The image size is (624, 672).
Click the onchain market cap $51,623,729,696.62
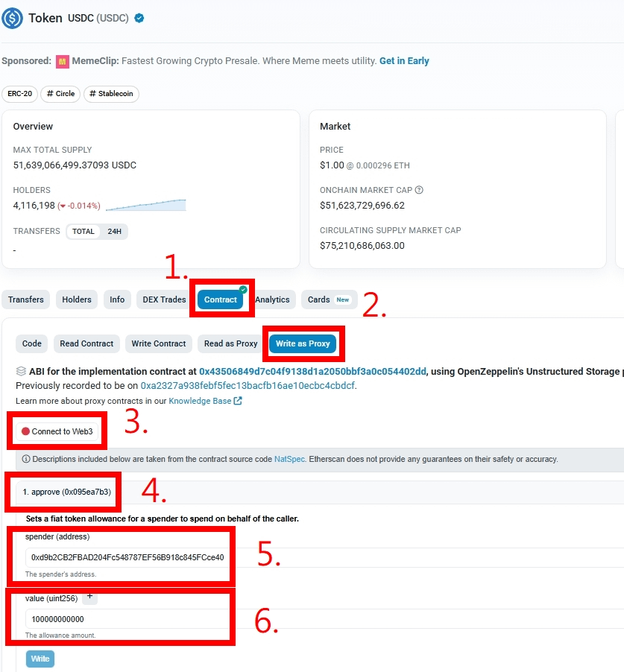362,206
